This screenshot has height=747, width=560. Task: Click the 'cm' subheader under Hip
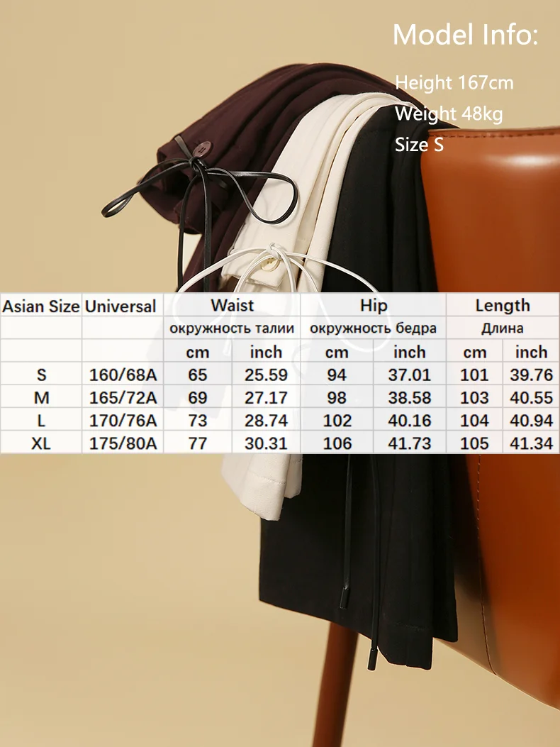pos(337,353)
